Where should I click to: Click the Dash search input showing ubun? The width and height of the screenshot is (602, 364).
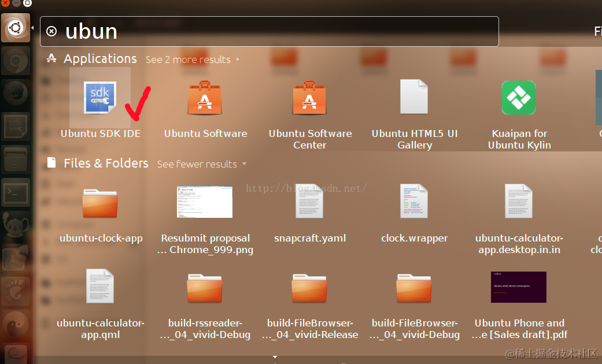coord(269,31)
